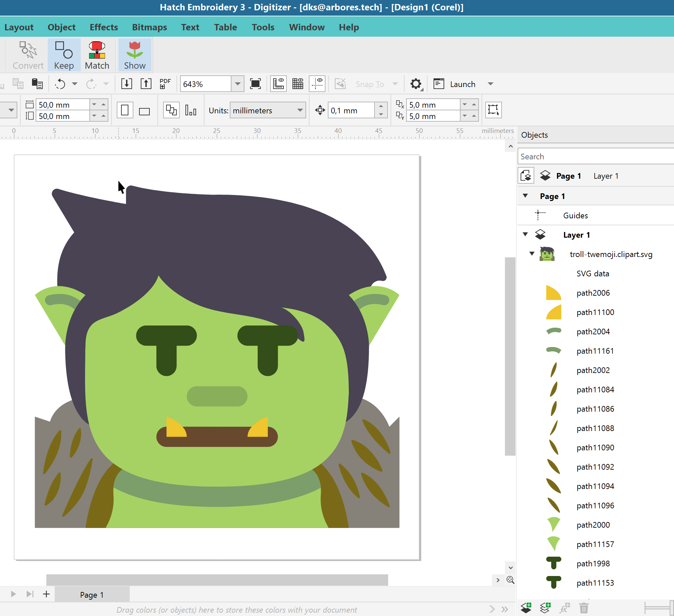Screen dimensions: 674x616
Task: Collapse the Page 1 tree node
Action: 525,196
